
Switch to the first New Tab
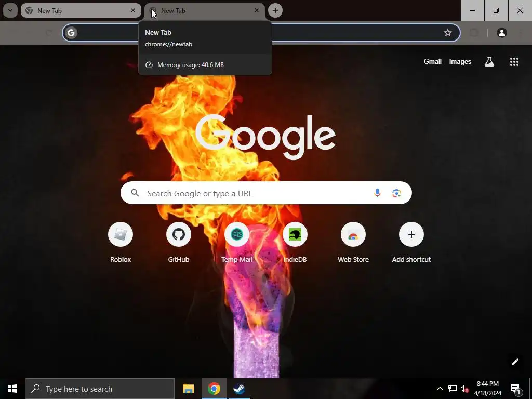click(x=81, y=10)
